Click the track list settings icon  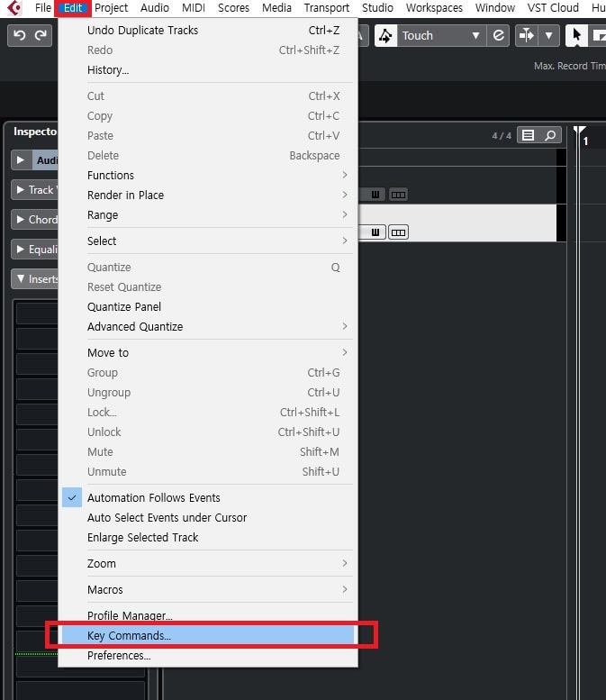click(528, 135)
